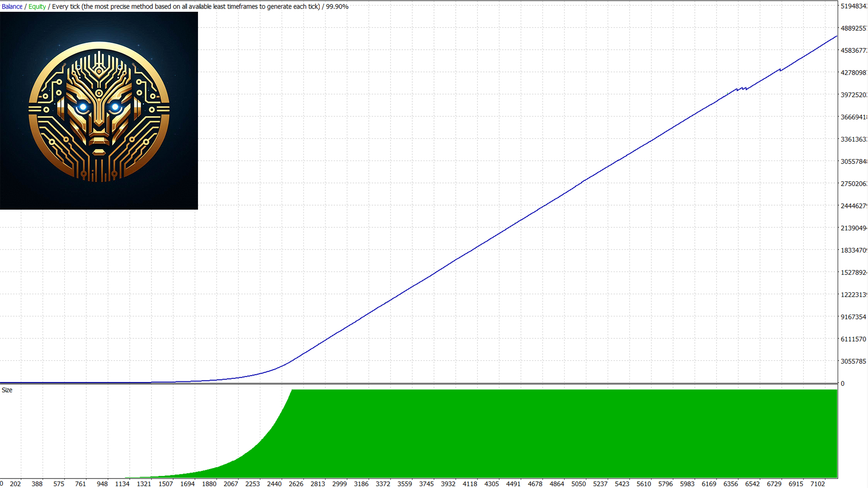Viewport: 868px width, 488px height.
Task: Click the 0 value on y-axis
Action: (843, 384)
